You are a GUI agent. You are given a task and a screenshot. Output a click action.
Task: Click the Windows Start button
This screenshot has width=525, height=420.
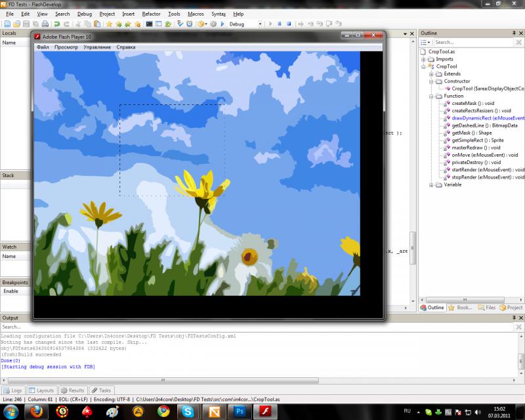[10, 411]
